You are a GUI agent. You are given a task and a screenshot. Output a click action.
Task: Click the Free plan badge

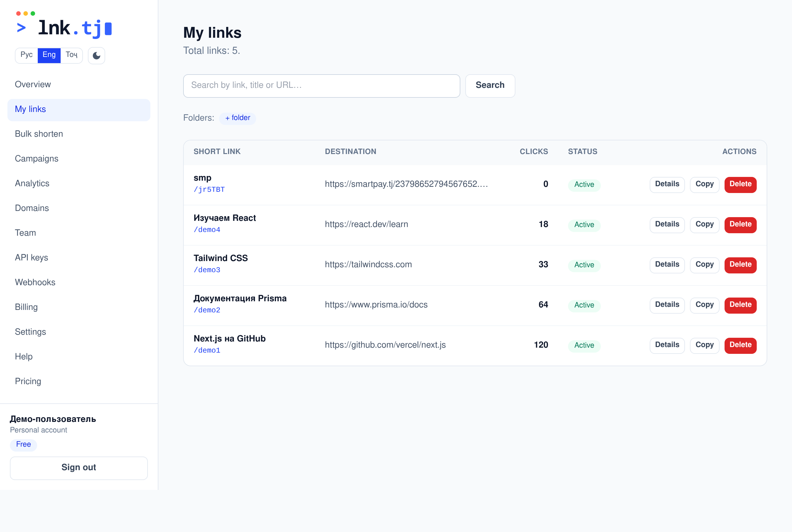click(24, 444)
